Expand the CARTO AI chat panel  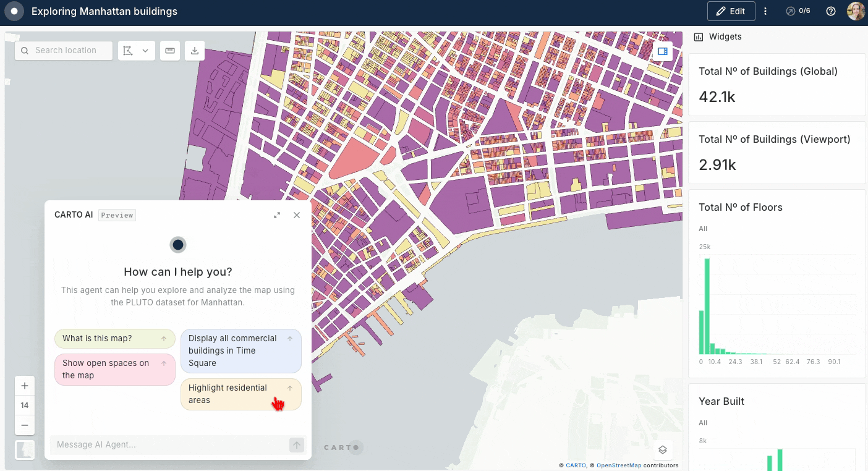277,215
